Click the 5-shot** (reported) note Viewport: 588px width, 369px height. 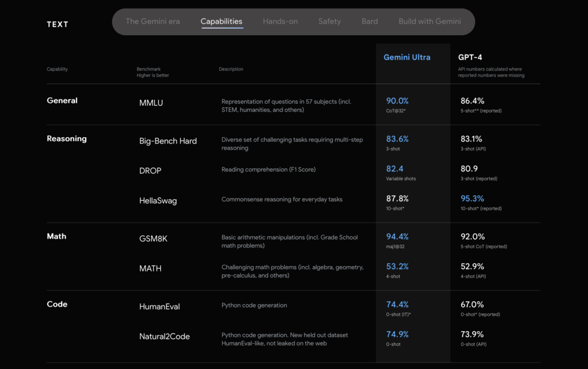481,111
